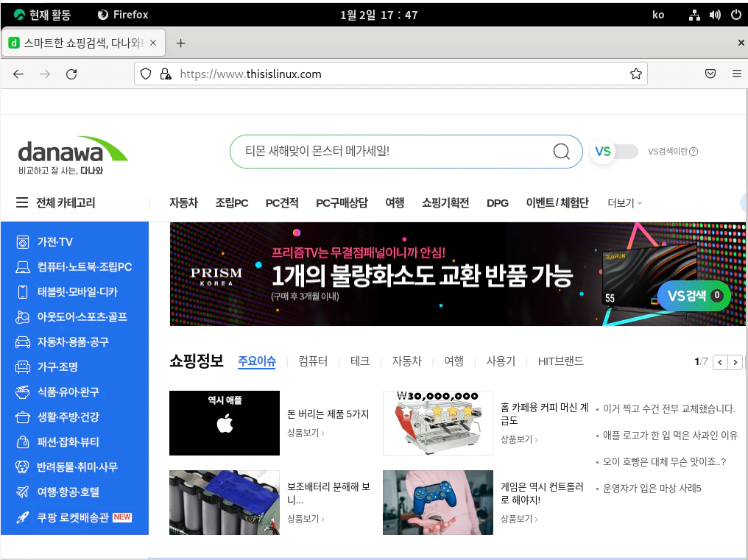Open the 이벤트/체험단 menu item
This screenshot has width=748, height=560.
click(x=557, y=202)
